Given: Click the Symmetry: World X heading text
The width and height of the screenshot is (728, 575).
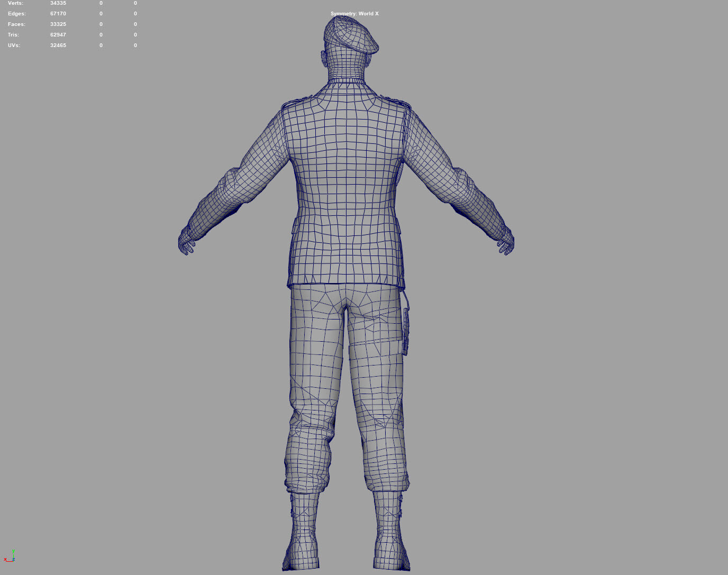Looking at the screenshot, I should point(354,13).
